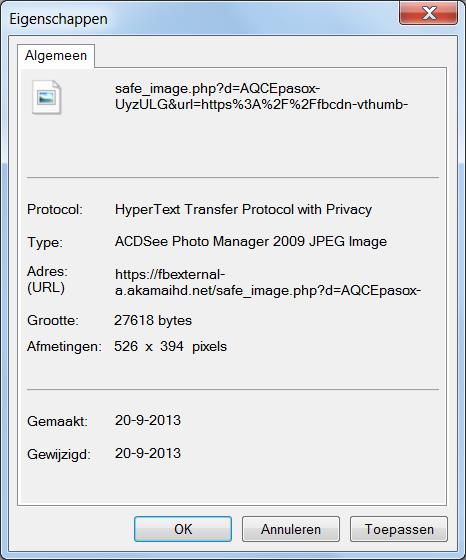Click the Type label
Viewport: 466px width, 560px height.
pyautogui.click(x=45, y=242)
